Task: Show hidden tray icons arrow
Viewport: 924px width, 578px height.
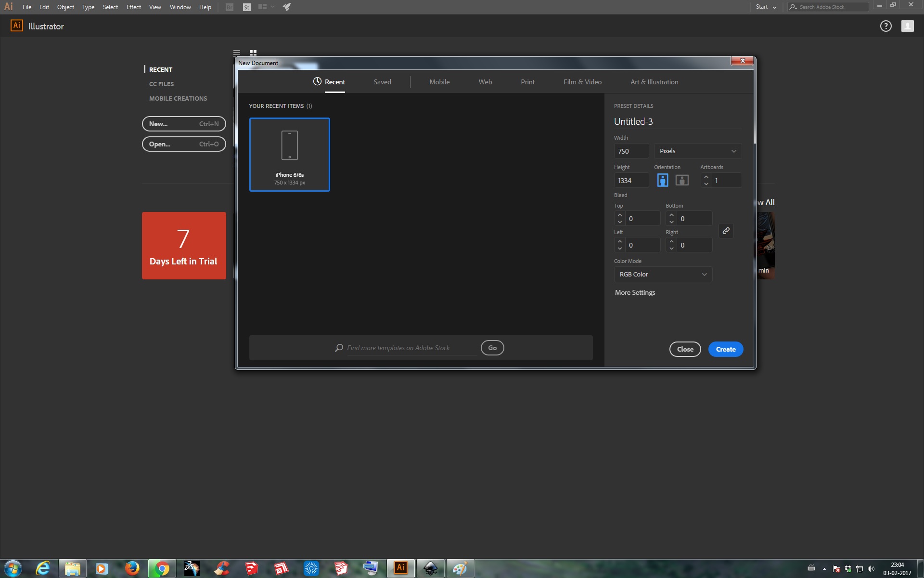Action: [824, 569]
